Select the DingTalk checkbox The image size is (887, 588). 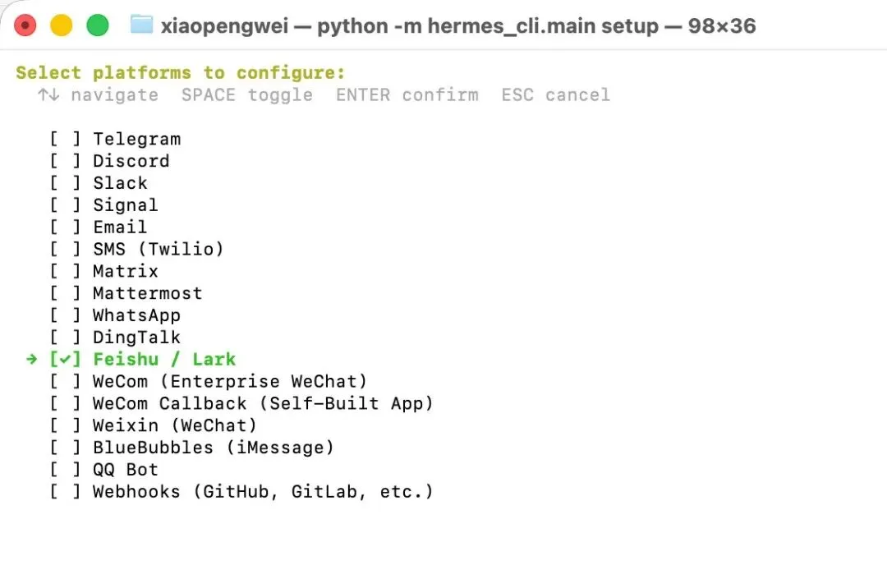click(x=65, y=338)
